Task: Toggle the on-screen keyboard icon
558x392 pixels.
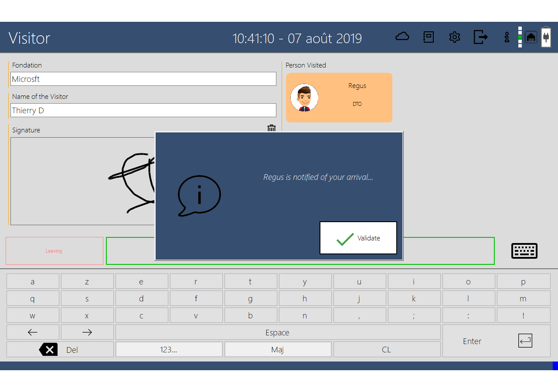Action: tap(524, 251)
